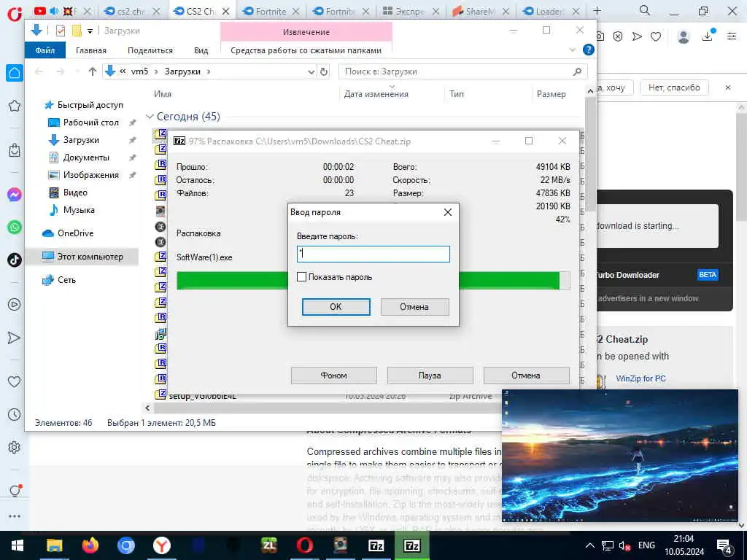Click the 'Нет, спасибо' button
Image resolution: width=747 pixels, height=560 pixels.
(674, 87)
